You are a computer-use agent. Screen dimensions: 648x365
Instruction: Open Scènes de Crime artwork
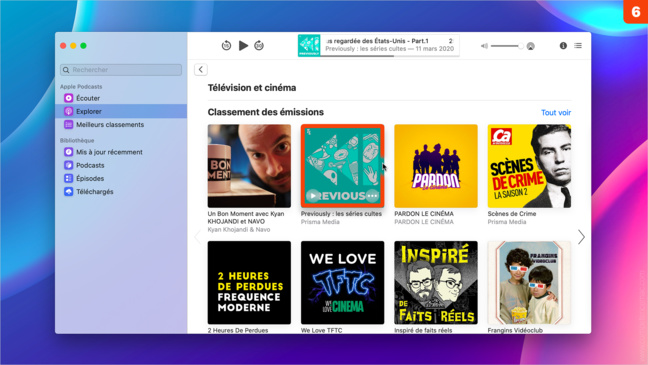(529, 166)
